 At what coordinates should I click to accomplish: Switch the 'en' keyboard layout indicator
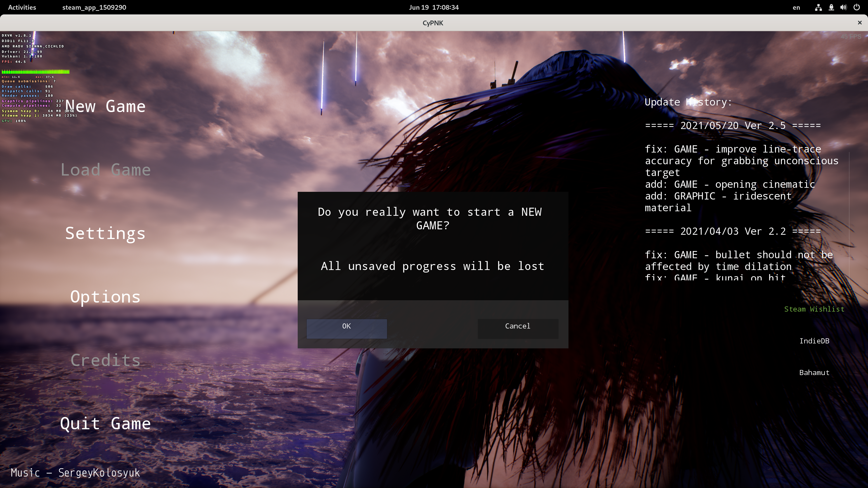coord(796,7)
